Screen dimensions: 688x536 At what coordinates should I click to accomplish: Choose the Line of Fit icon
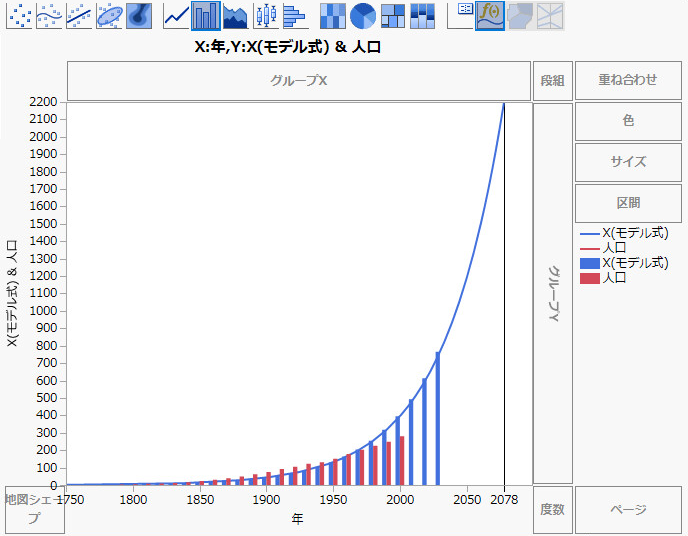pos(79,15)
